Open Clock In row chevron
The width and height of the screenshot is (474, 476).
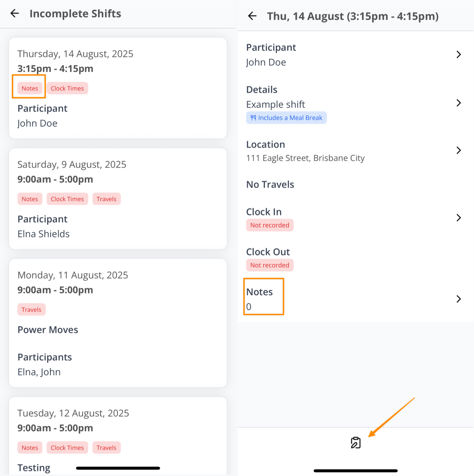[x=459, y=218]
